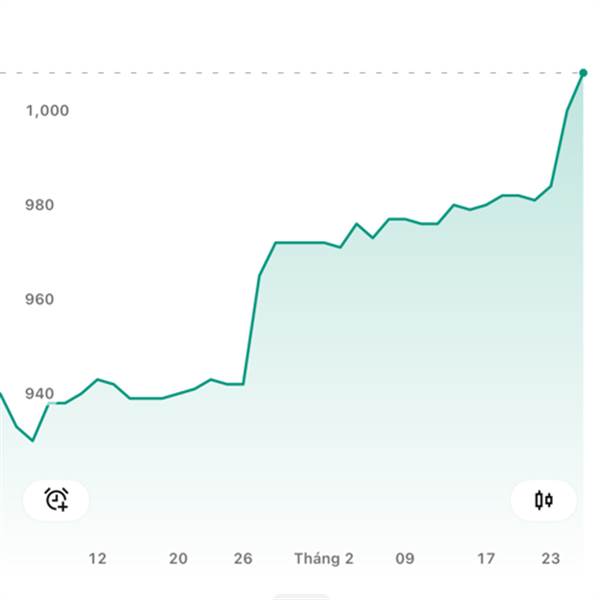Click the 23 date label
The height and width of the screenshot is (600, 600).
pos(550,559)
